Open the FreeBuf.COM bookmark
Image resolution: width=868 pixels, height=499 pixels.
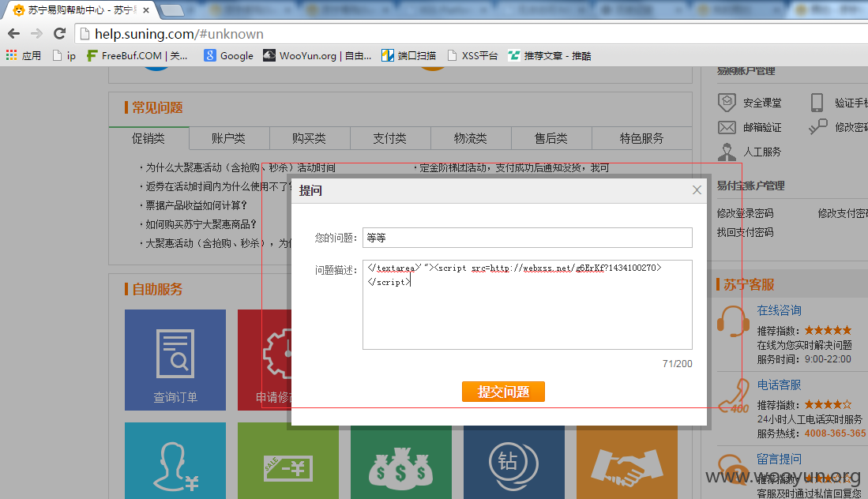[x=137, y=55]
